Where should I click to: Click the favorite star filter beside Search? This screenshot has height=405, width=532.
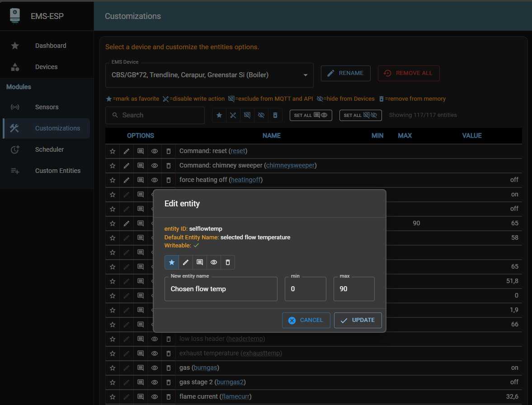click(219, 115)
